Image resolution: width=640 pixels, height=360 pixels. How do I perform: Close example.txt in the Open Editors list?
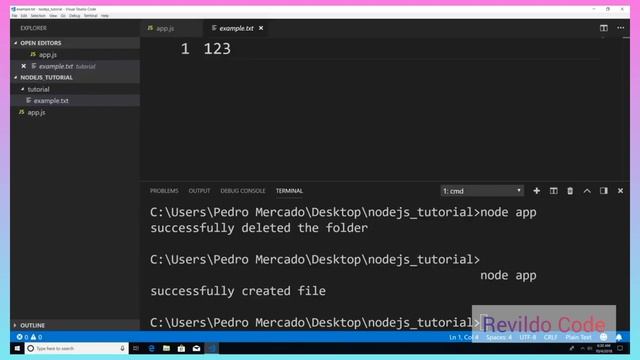tap(24, 66)
